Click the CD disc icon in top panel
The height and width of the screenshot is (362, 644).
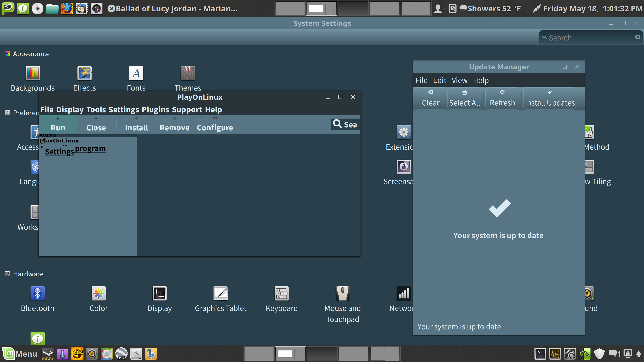pyautogui.click(x=38, y=9)
